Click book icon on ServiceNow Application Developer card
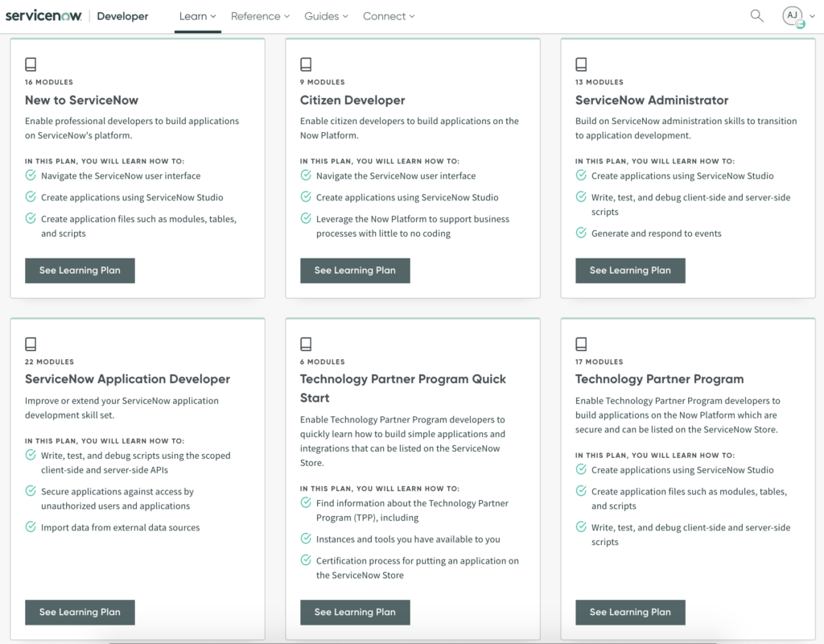 point(31,344)
